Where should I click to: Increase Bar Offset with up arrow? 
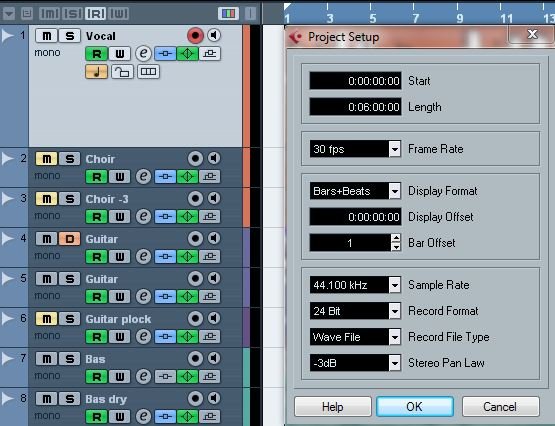tap(396, 238)
